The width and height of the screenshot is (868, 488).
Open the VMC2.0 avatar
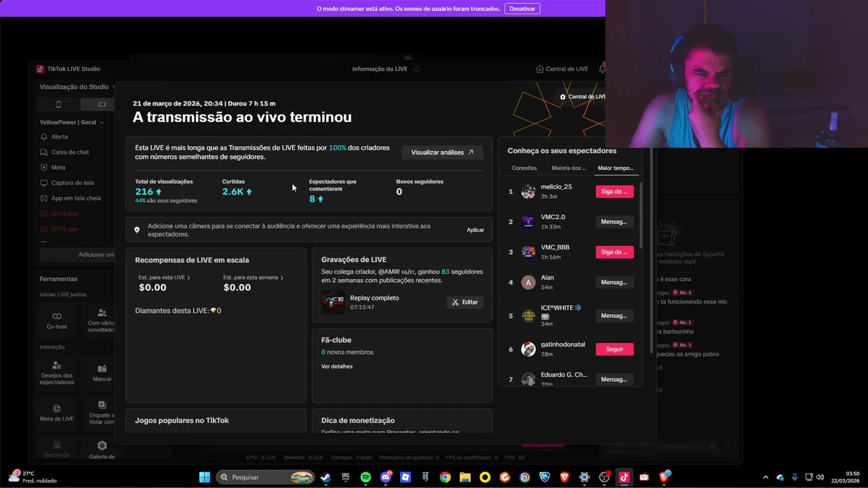[528, 222]
